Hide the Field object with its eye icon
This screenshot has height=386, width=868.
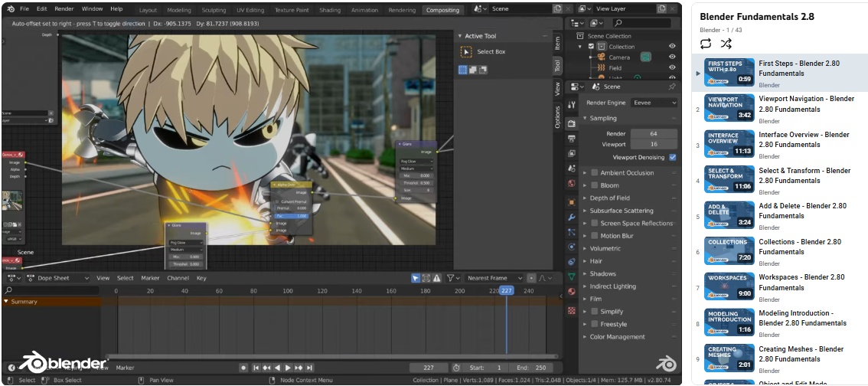pyautogui.click(x=672, y=67)
